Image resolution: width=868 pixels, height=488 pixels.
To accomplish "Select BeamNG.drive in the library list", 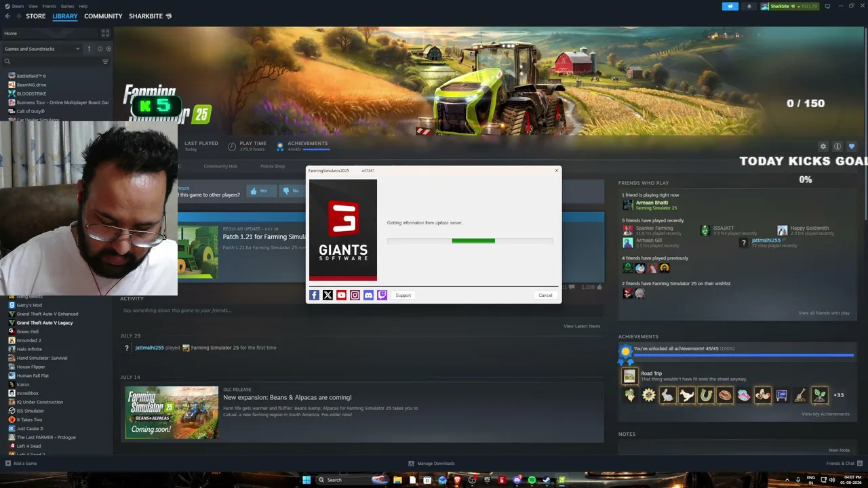I will [31, 85].
